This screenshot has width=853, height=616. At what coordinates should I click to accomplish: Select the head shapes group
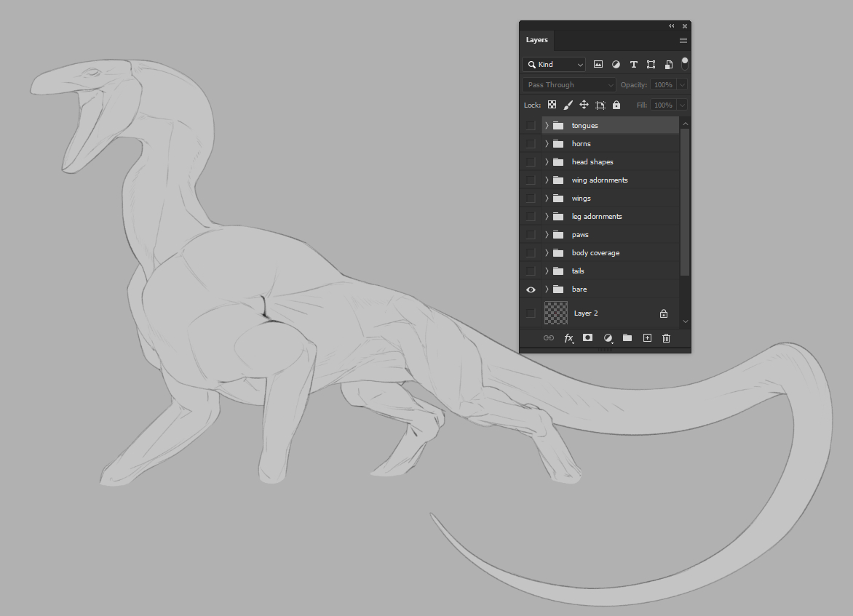coord(592,162)
